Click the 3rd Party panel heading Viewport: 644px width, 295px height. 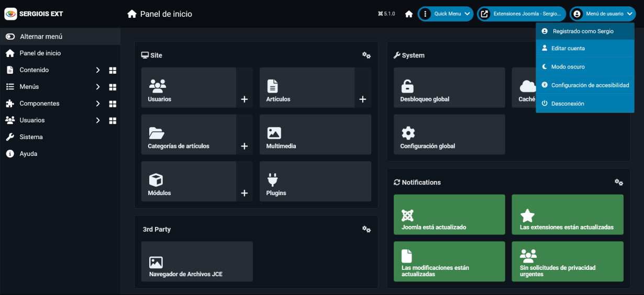tap(157, 230)
